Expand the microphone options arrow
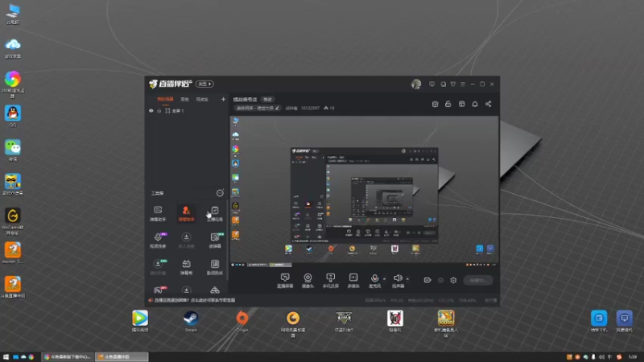Viewport: 644px width, 362px height. (x=385, y=279)
